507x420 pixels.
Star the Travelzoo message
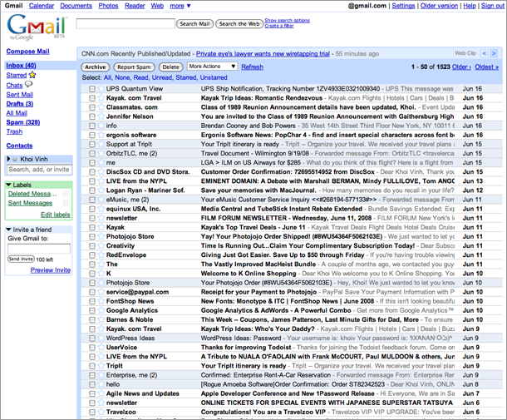click(x=101, y=412)
